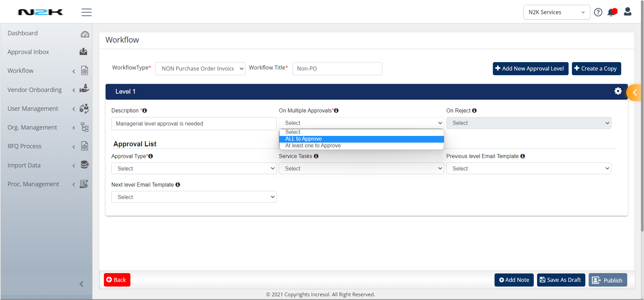
Task: Click the Approval Type info icon
Action: 151,156
